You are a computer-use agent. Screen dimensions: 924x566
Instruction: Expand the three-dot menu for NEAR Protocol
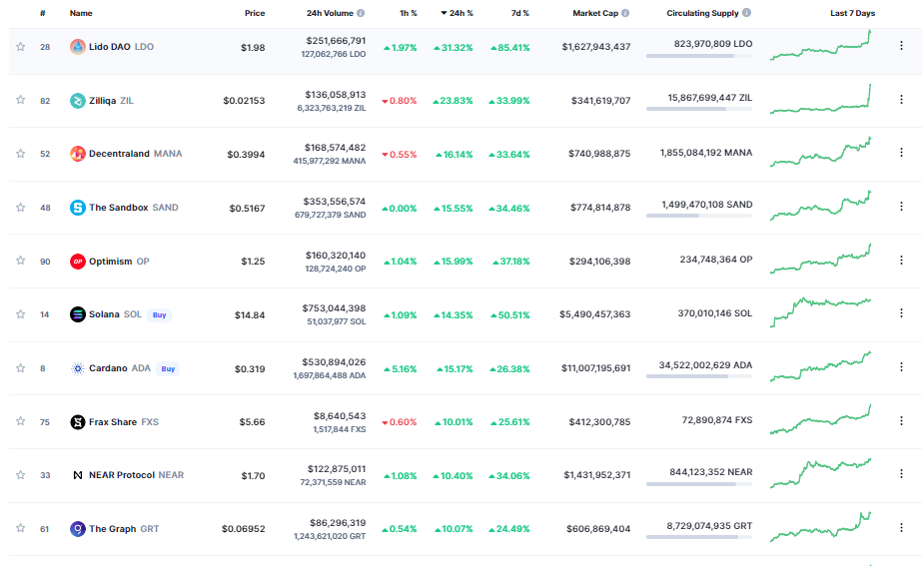(901, 474)
